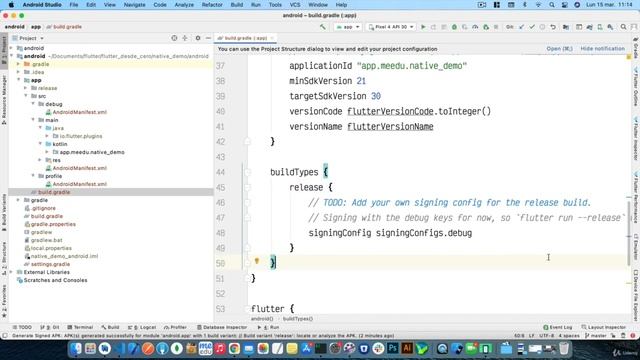Viewport: 640px width, 360px height.
Task: Click the Project Structure icon in toolbar
Action: (566, 27)
